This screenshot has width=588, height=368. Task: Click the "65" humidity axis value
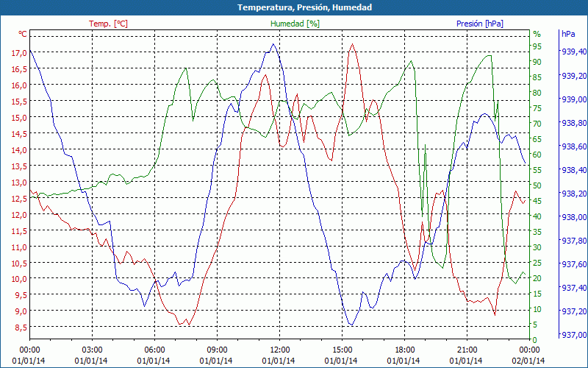click(537, 139)
